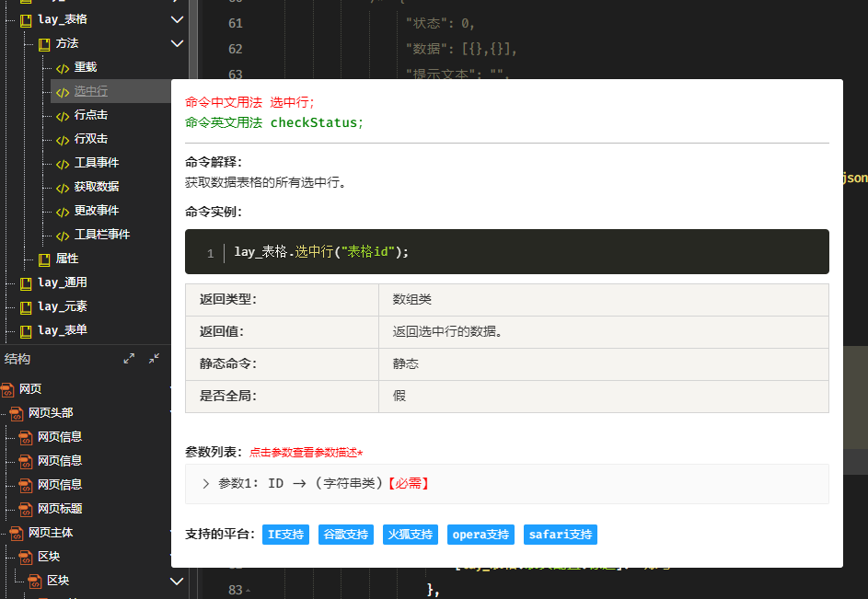
Task: Click the HTML icon beside 网页头部
Action: pos(17,413)
